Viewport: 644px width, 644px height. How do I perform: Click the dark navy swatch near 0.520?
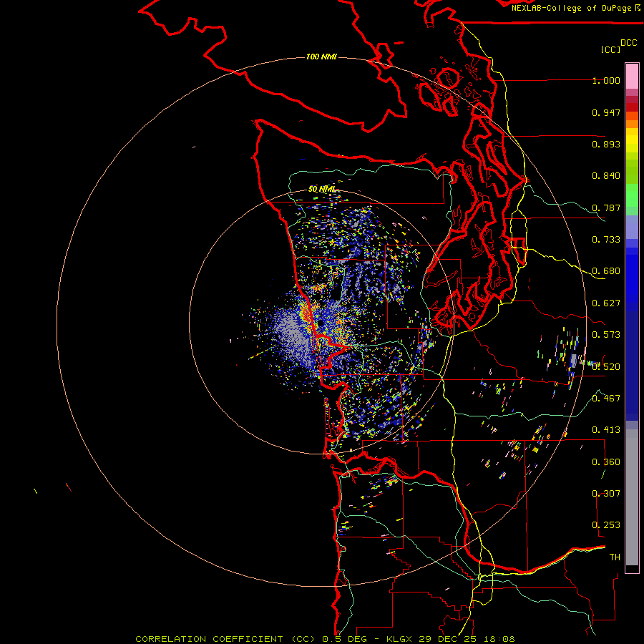pos(632,361)
